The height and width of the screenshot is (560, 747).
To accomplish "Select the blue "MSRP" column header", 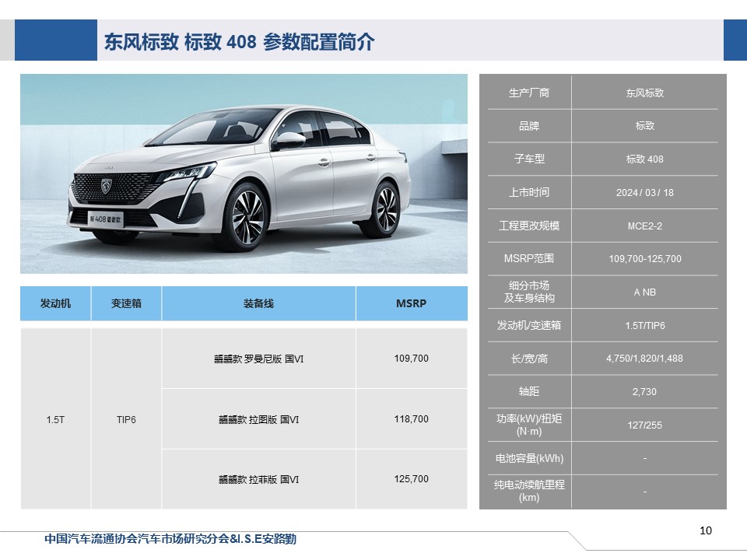I will [412, 303].
